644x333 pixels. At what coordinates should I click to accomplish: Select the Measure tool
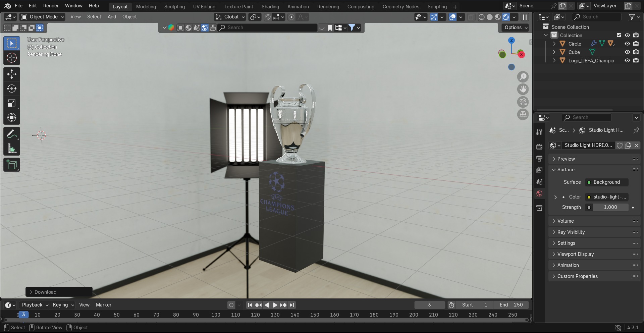12,149
